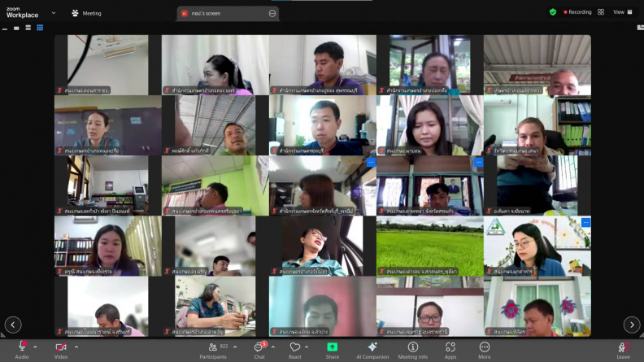Toggle the camera with Video button
The height and width of the screenshot is (362, 644).
61,351
